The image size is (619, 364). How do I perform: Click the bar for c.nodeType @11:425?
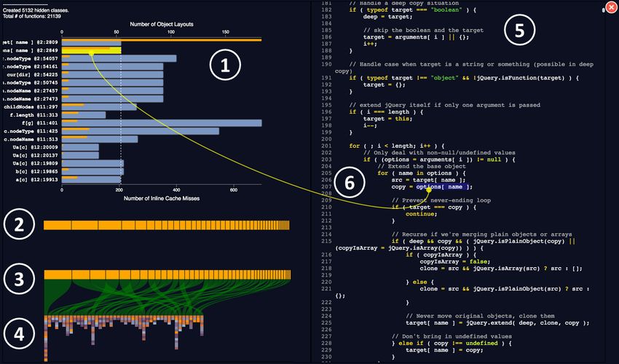[x=141, y=131]
